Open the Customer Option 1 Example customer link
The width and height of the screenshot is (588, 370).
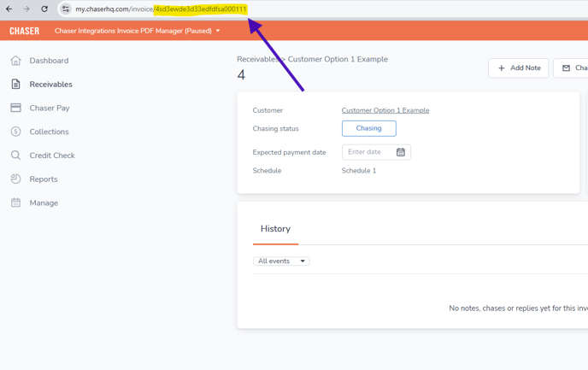click(385, 110)
